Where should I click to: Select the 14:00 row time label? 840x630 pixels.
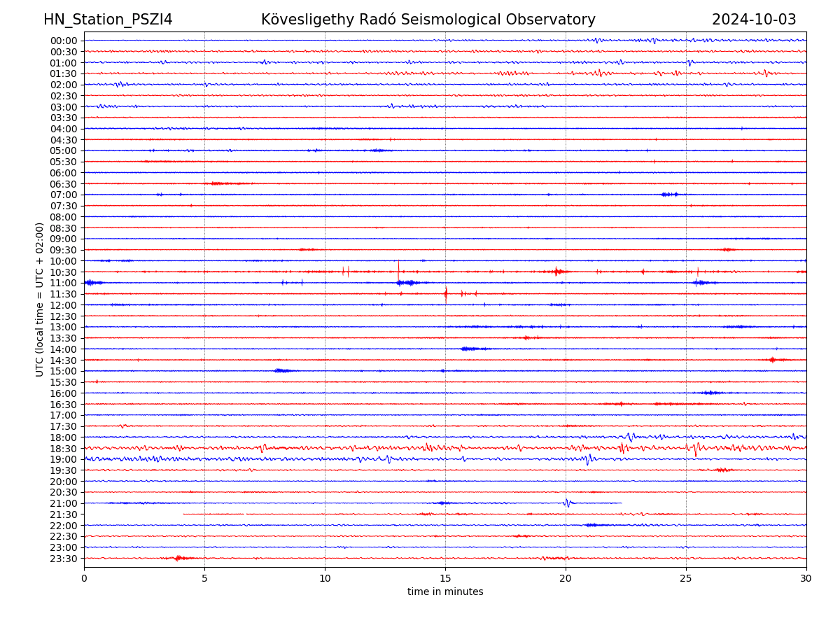pyautogui.click(x=63, y=349)
